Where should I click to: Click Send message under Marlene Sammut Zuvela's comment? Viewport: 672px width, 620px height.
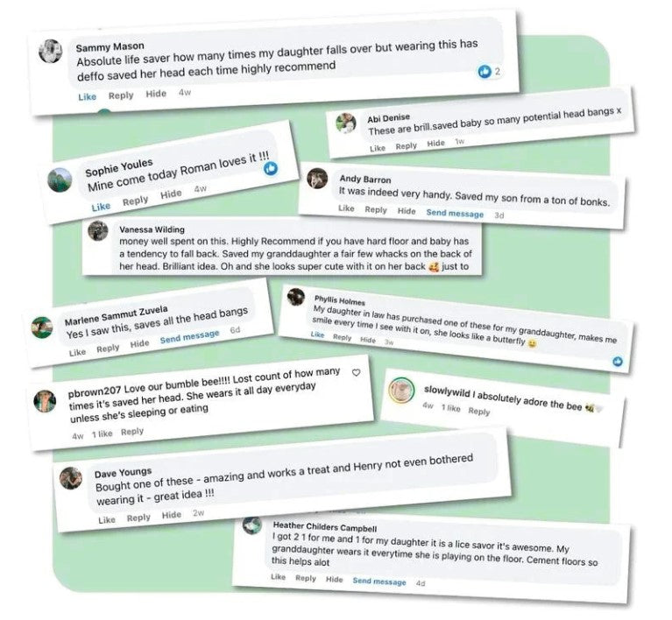coord(189,336)
